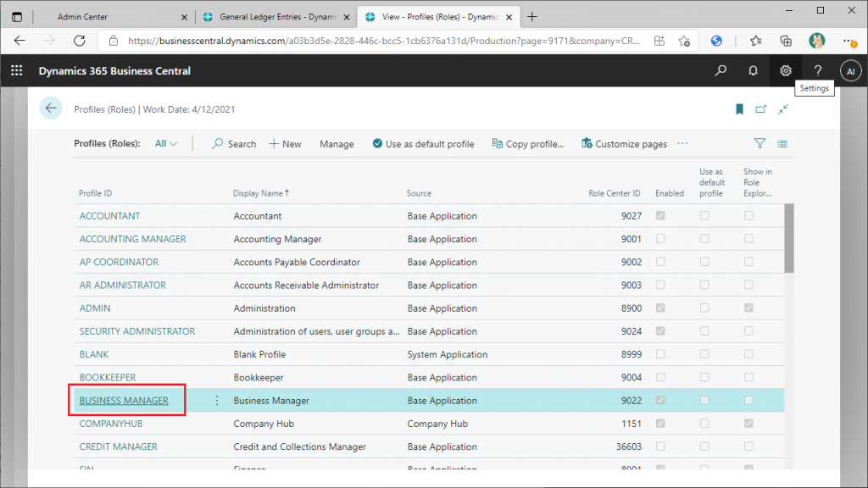Switch the list layout view icon
The image size is (868, 488).
click(x=782, y=143)
